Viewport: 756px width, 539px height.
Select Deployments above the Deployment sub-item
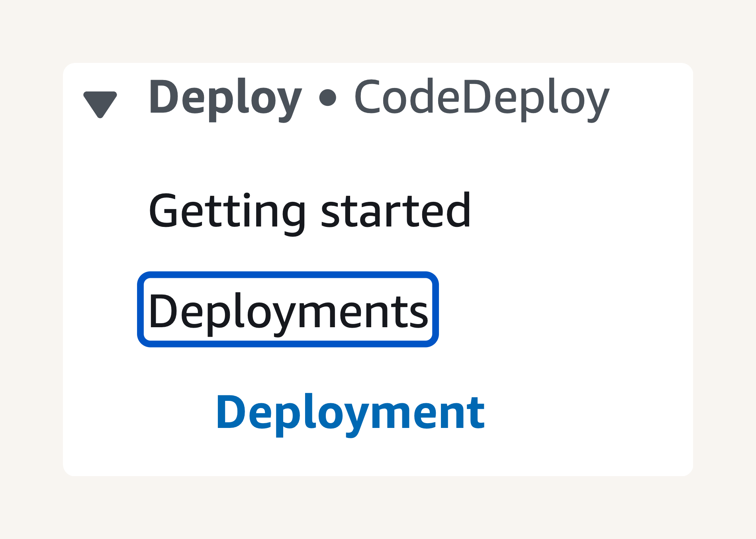tap(288, 309)
